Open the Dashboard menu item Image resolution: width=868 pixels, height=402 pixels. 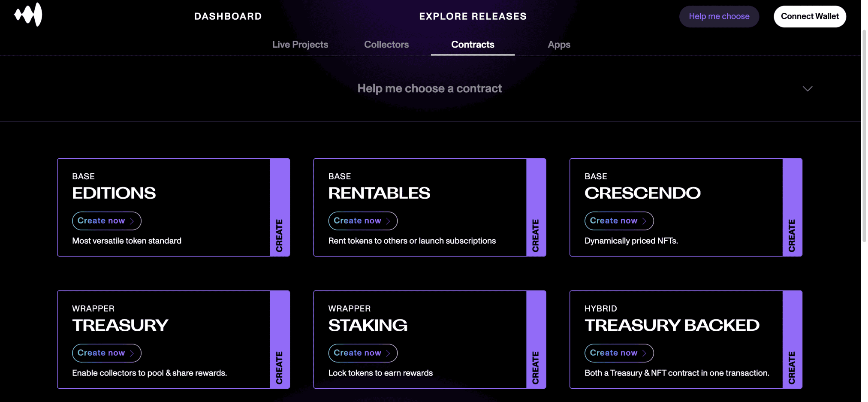click(x=228, y=16)
